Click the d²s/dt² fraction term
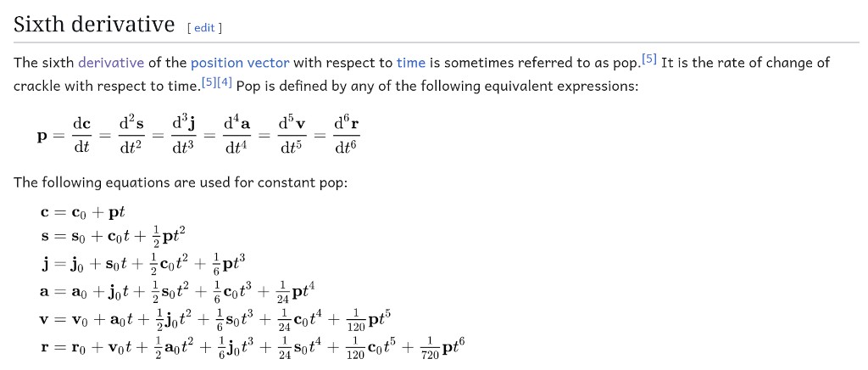The height and width of the screenshot is (370, 868). click(x=131, y=137)
